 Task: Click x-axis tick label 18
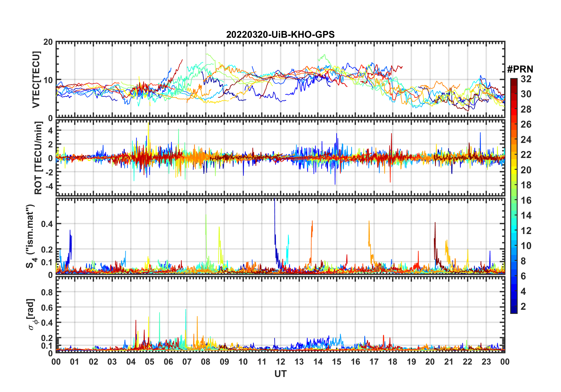pos(393,362)
